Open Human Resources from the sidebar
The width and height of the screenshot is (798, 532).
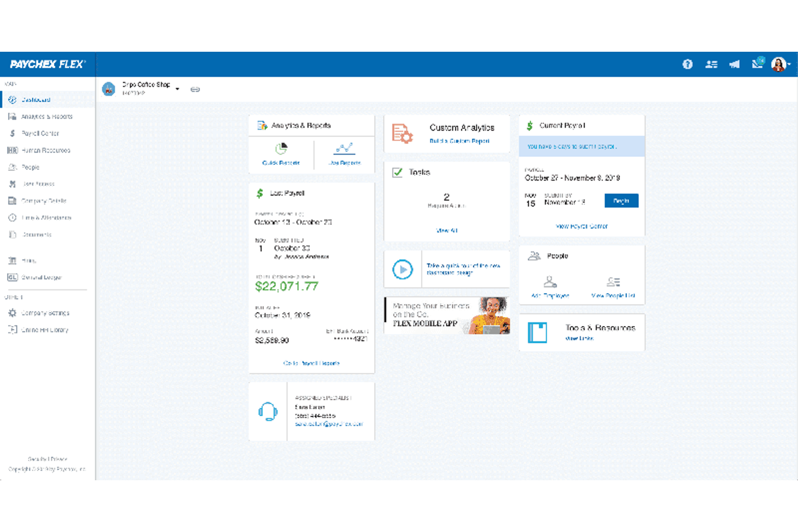[x=46, y=150]
